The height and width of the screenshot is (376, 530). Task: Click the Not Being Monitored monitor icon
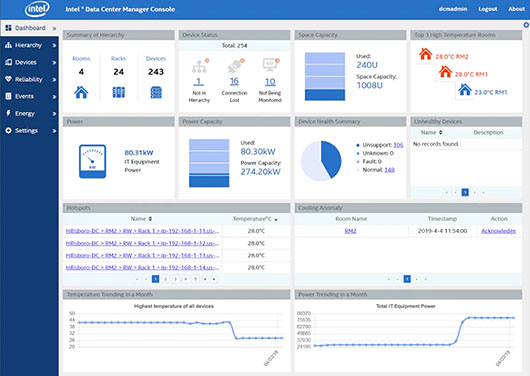270,65
